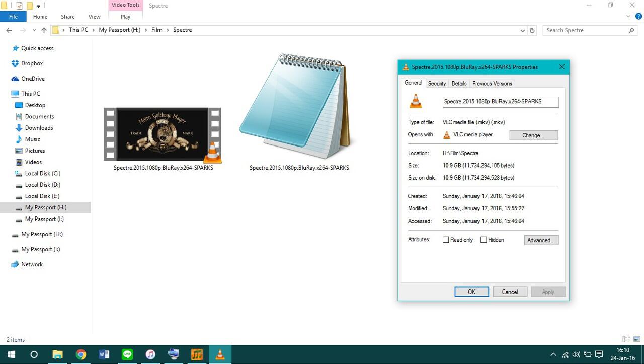The image size is (644, 364).
Task: Expand the This PC breadcrumb chevron
Action: tap(93, 30)
